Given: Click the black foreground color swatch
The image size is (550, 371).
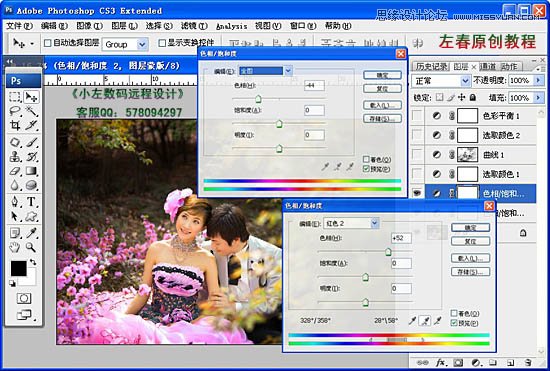Looking at the screenshot, I should click(19, 269).
